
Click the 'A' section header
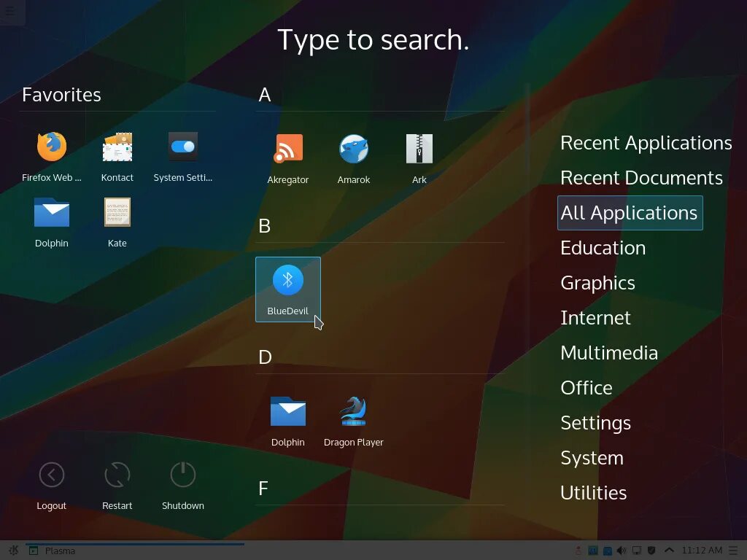tap(265, 95)
